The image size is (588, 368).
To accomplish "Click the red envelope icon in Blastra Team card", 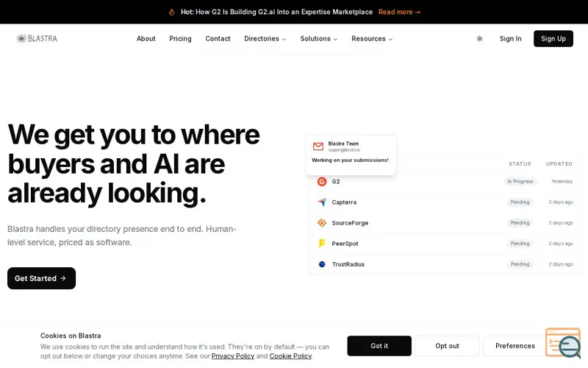I will coord(318,146).
